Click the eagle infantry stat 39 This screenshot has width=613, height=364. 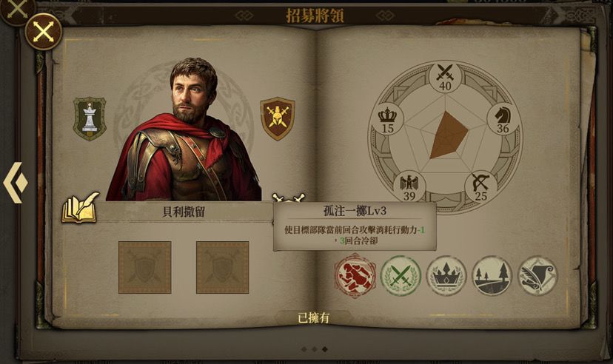tap(409, 187)
